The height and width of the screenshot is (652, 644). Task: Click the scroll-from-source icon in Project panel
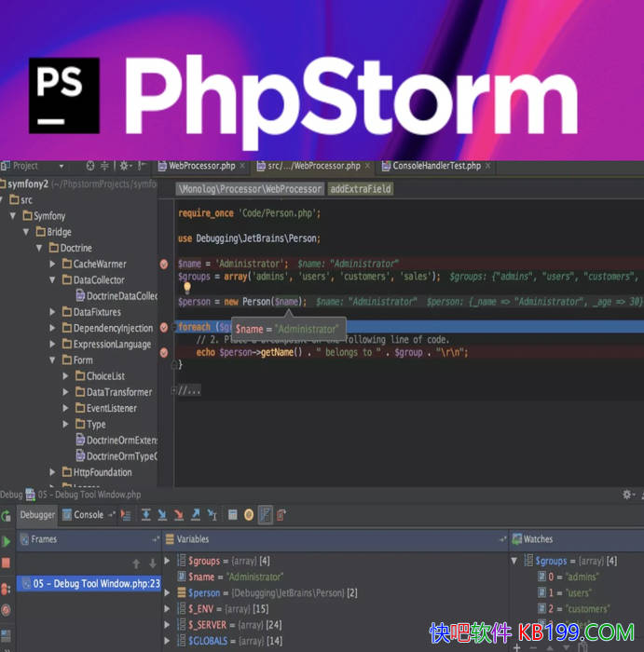tap(90, 167)
